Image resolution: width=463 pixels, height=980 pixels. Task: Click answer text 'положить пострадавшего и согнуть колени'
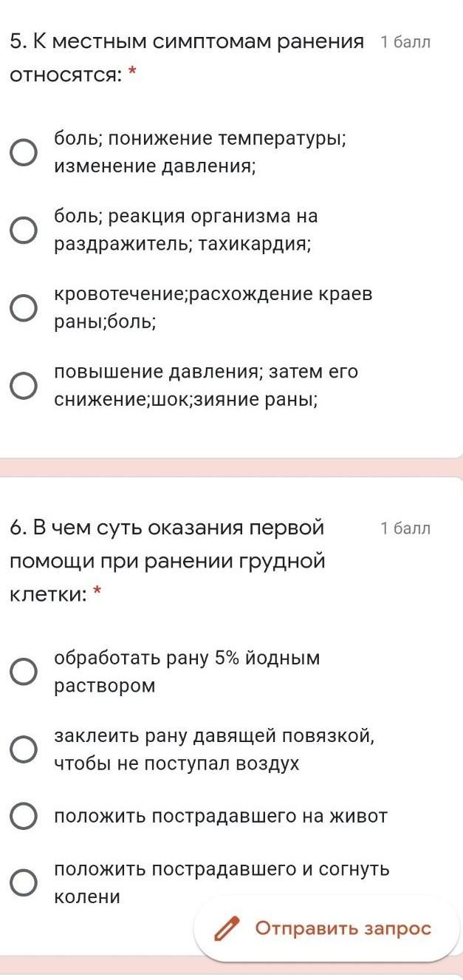coord(222,882)
